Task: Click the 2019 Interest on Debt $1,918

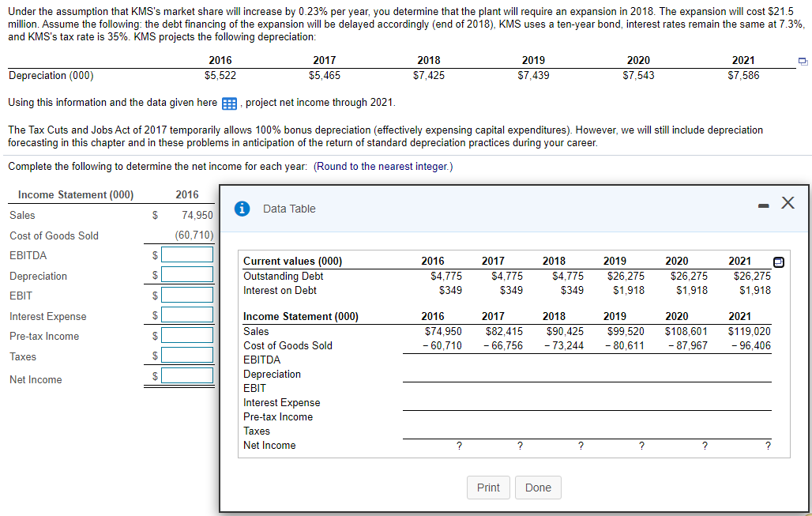Action: (x=629, y=291)
